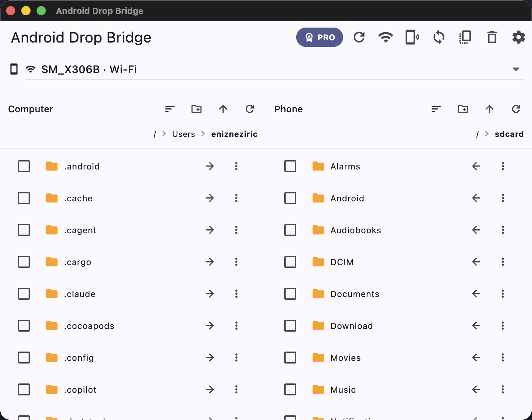Transfer .cargo folder to phone with arrow
The width and height of the screenshot is (532, 420).
click(210, 262)
